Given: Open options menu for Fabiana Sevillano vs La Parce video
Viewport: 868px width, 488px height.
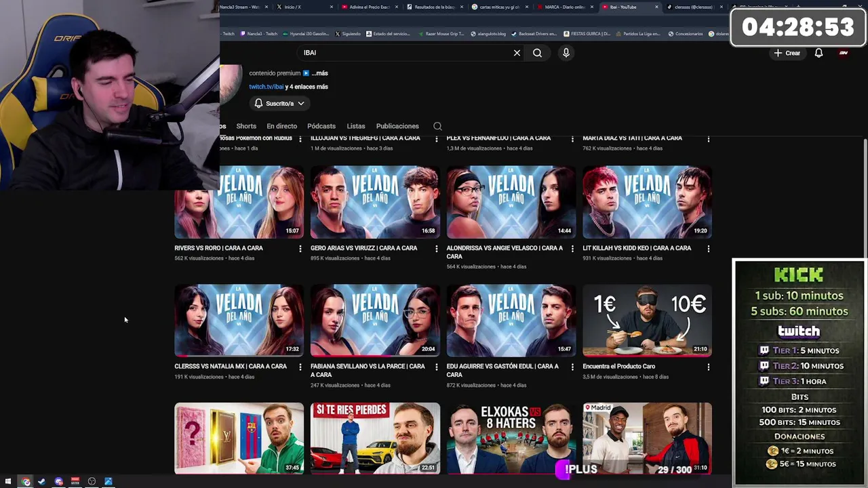Looking at the screenshot, I should (436, 367).
